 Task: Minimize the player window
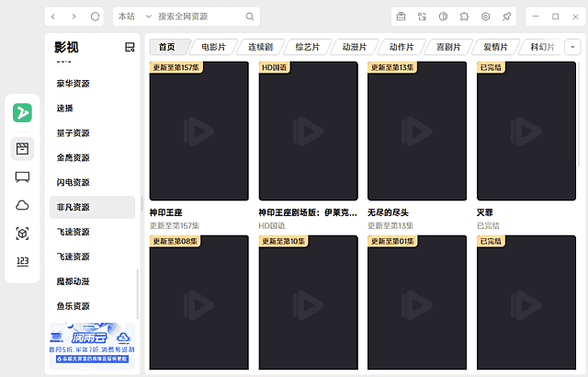536,17
